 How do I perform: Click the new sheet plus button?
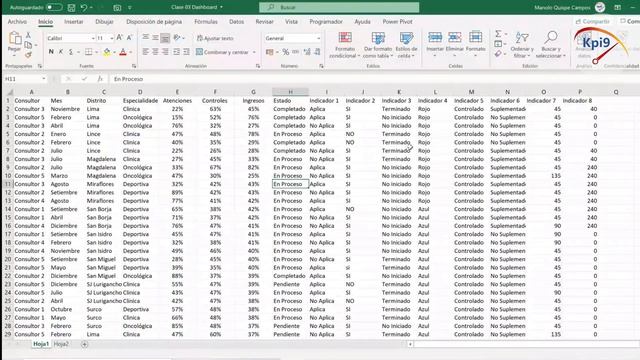(84, 344)
